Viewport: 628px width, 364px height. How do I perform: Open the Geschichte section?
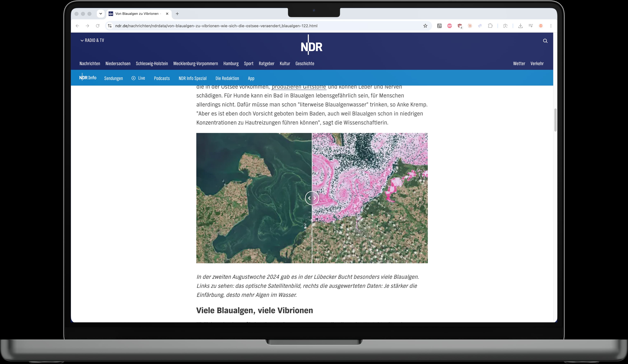(x=305, y=64)
